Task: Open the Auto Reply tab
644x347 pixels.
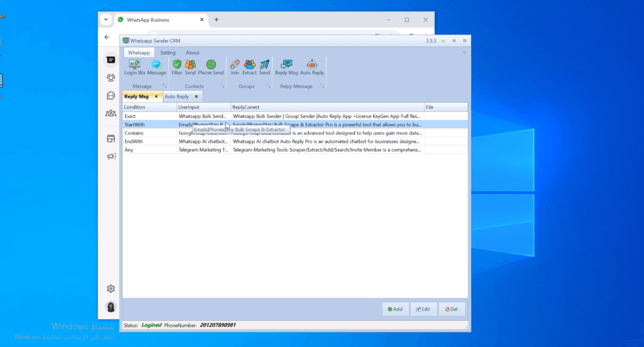Action: [x=179, y=96]
